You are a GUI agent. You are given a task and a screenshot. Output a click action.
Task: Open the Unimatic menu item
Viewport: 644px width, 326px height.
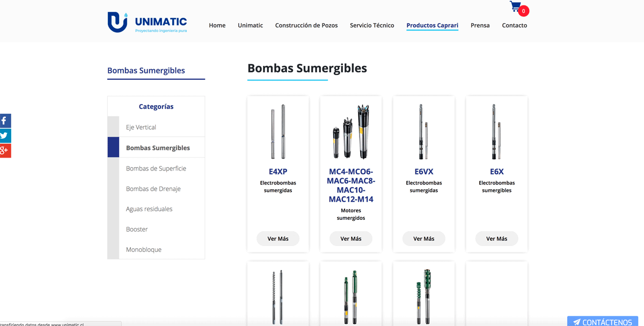click(251, 25)
